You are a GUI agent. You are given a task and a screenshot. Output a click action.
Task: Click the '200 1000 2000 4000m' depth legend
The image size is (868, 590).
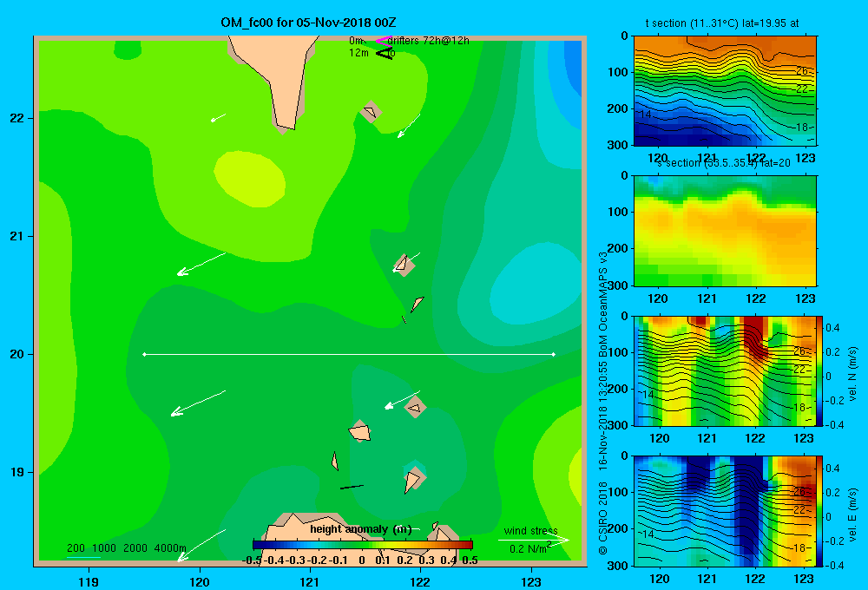(x=126, y=548)
